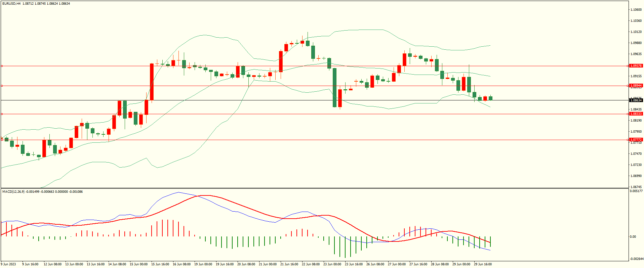Click the 14 Jun 08:00 time label
Image resolution: width=644 pixels, height=268 pixels.
[117, 264]
